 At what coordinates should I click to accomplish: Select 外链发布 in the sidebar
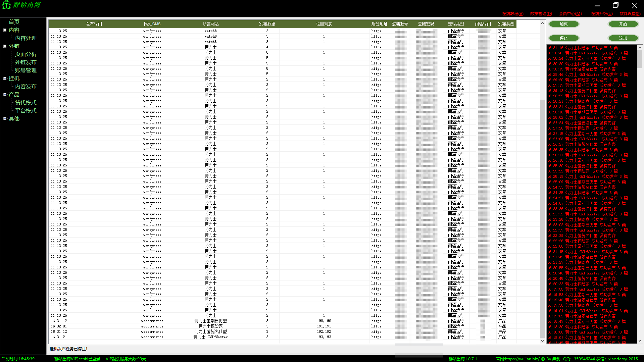click(26, 62)
